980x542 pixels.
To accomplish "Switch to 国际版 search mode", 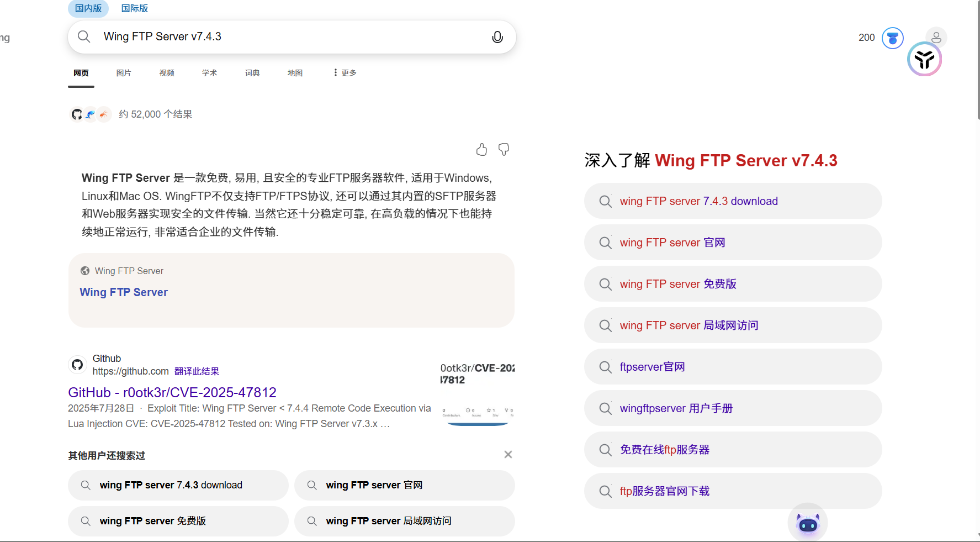I will pyautogui.click(x=135, y=8).
